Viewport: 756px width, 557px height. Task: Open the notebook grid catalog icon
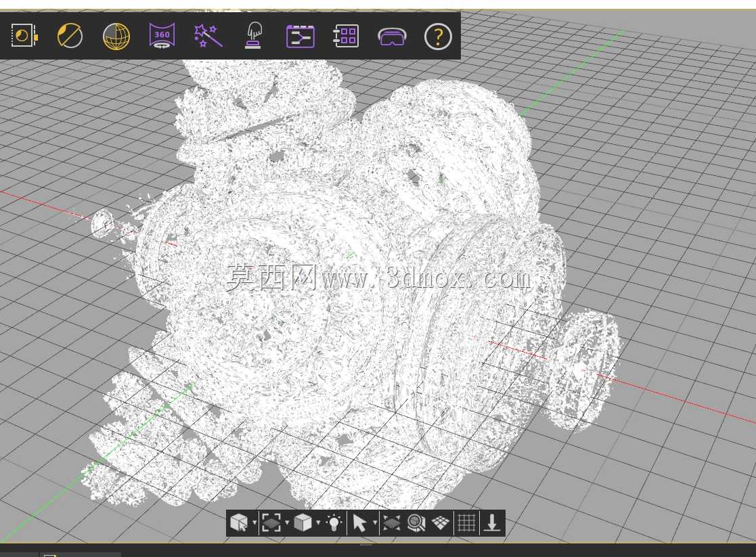[x=346, y=36]
